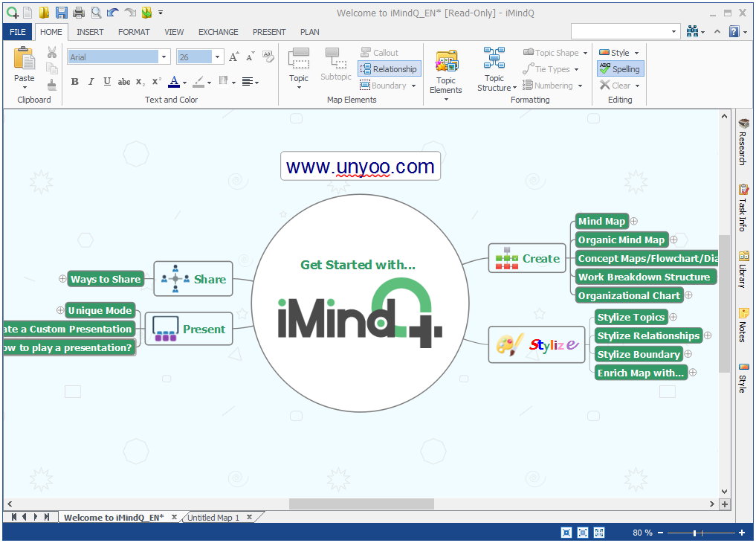
Task: Apply superscript formatting
Action: 157,82
